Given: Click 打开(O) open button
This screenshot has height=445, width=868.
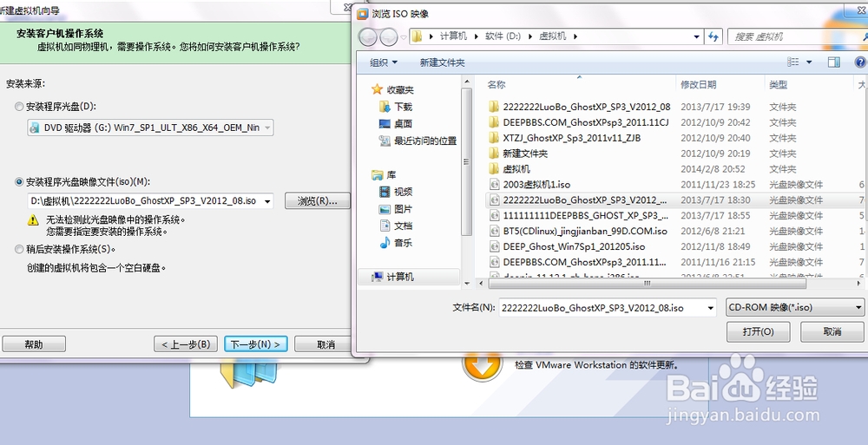Looking at the screenshot, I should click(759, 331).
